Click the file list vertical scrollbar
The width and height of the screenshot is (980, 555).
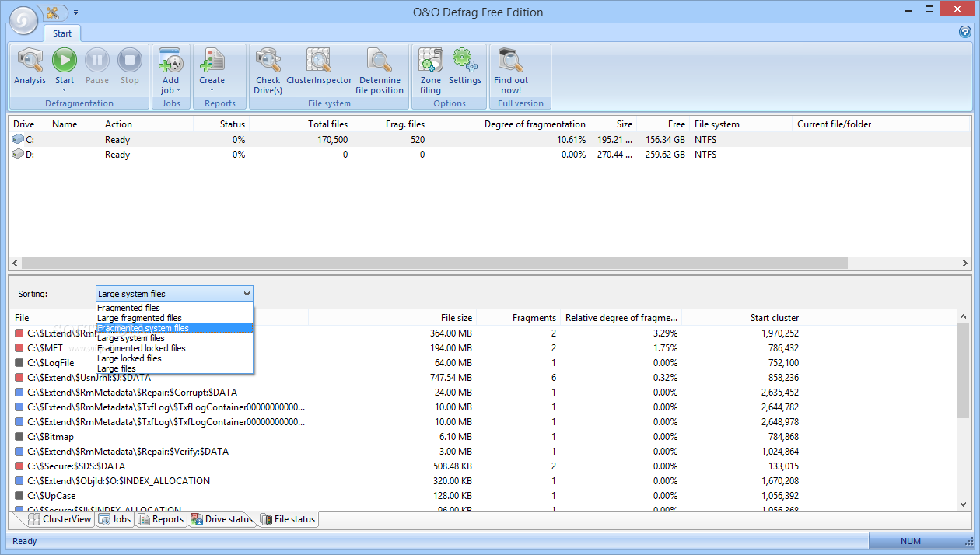tap(964, 372)
